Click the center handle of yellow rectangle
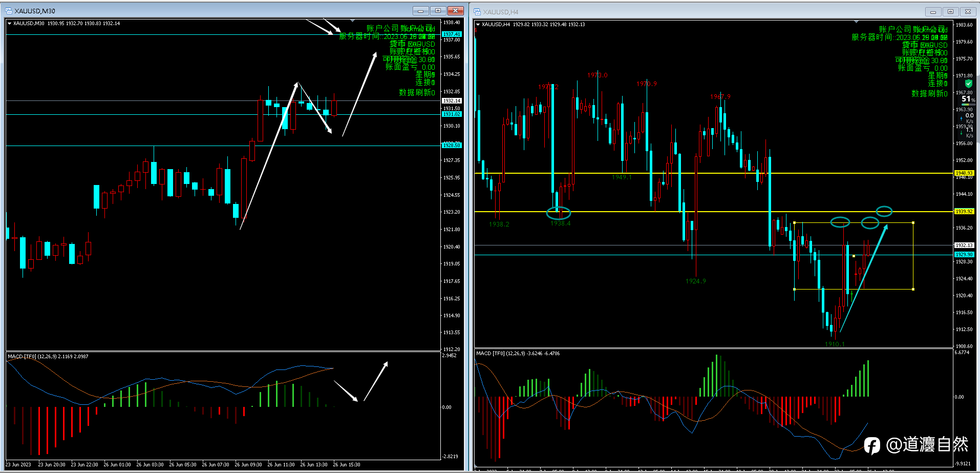The width and height of the screenshot is (980, 473). click(854, 256)
